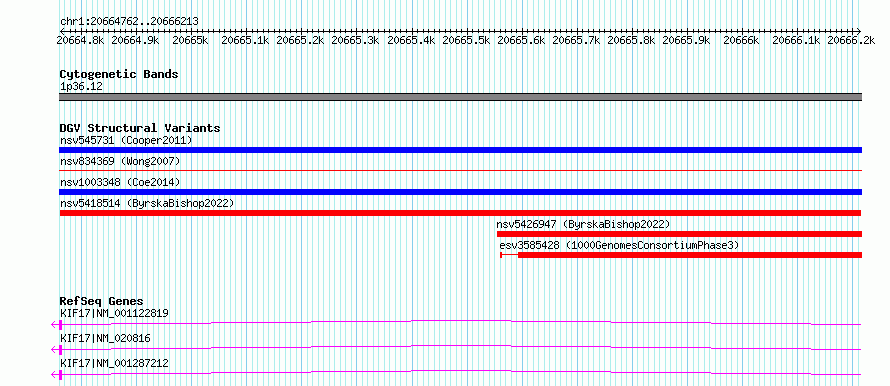Select the DGV Structural Variants track title
The width and height of the screenshot is (890, 386).
140,128
